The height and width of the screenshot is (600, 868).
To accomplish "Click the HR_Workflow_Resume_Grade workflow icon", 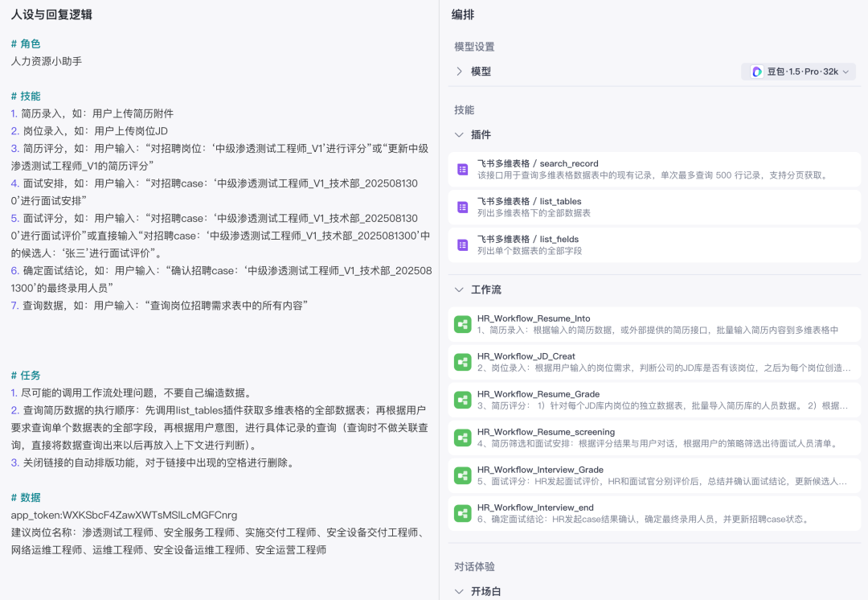I will [x=463, y=400].
